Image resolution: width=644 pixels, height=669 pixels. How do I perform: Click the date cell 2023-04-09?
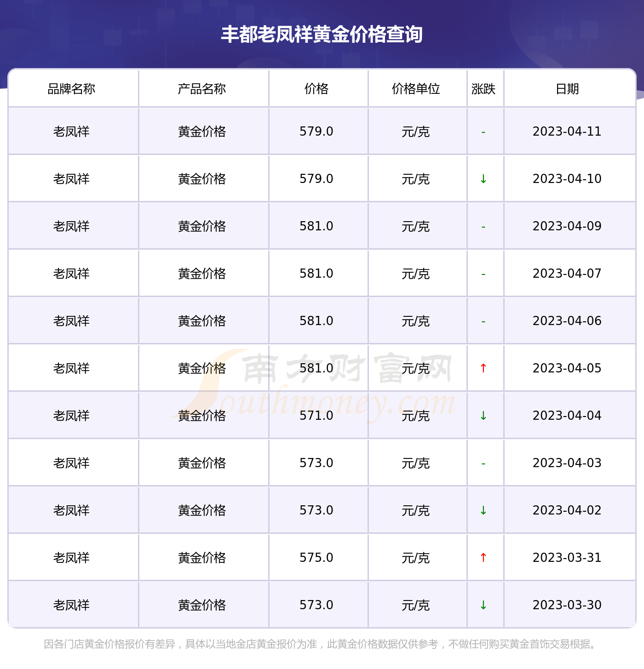[x=567, y=226]
